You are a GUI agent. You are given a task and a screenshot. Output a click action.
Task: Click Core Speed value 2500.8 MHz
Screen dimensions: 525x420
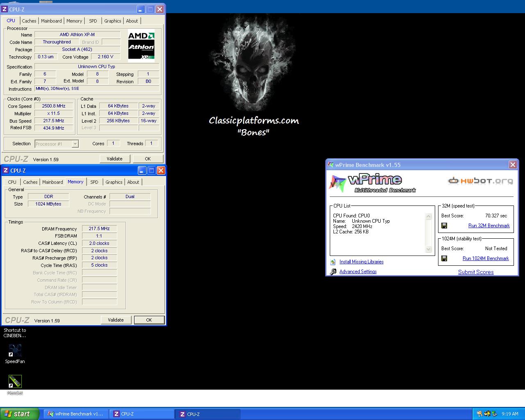[54, 106]
